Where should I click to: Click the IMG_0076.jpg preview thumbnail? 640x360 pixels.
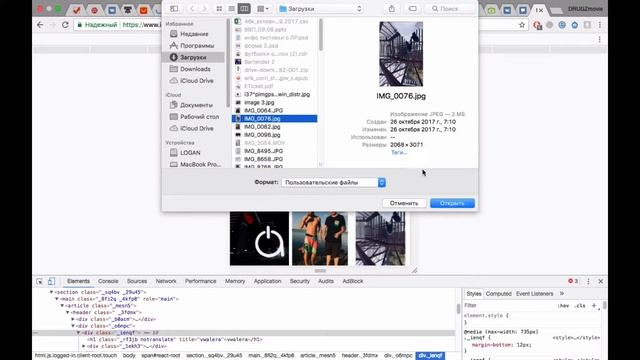point(401,54)
